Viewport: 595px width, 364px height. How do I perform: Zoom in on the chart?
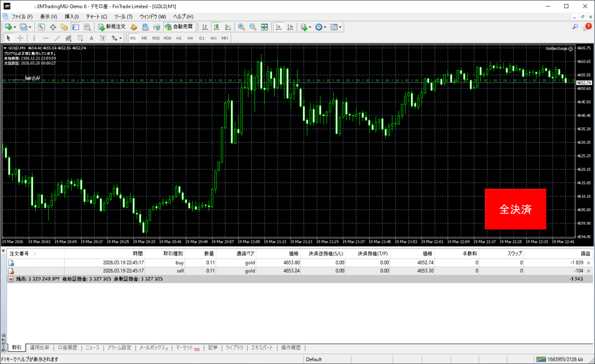[242, 27]
